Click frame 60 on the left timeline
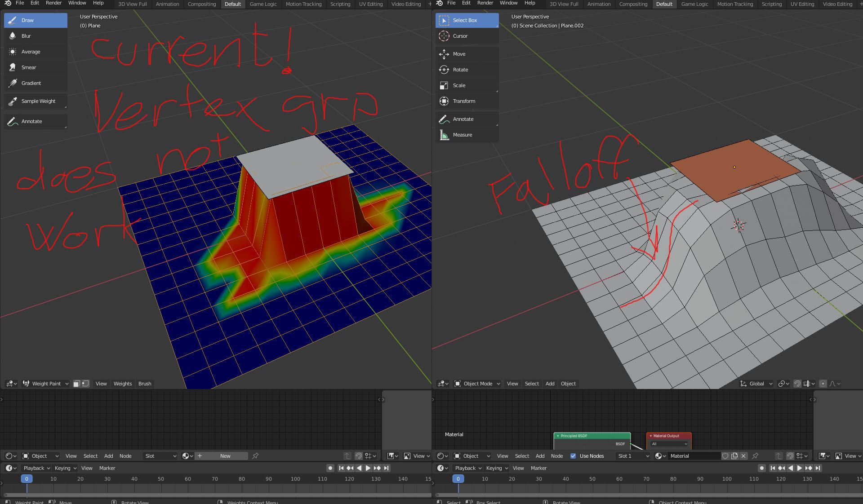The height and width of the screenshot is (504, 863). pyautogui.click(x=188, y=479)
